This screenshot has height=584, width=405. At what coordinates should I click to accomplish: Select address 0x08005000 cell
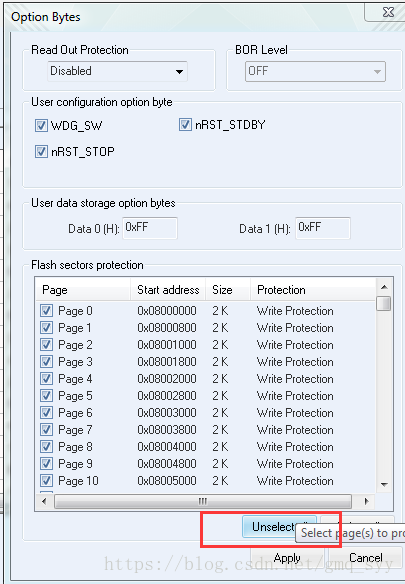[x=167, y=481]
